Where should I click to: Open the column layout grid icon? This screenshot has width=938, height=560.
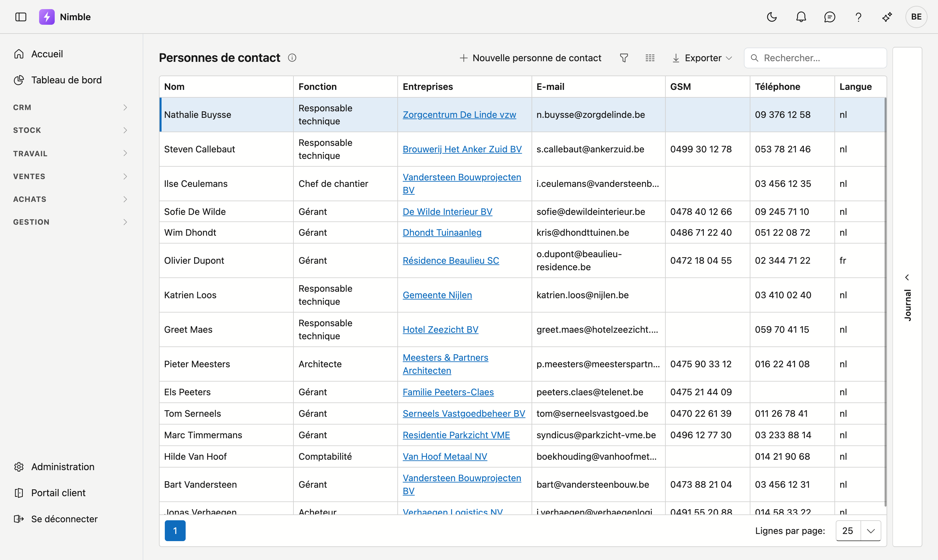pos(650,58)
